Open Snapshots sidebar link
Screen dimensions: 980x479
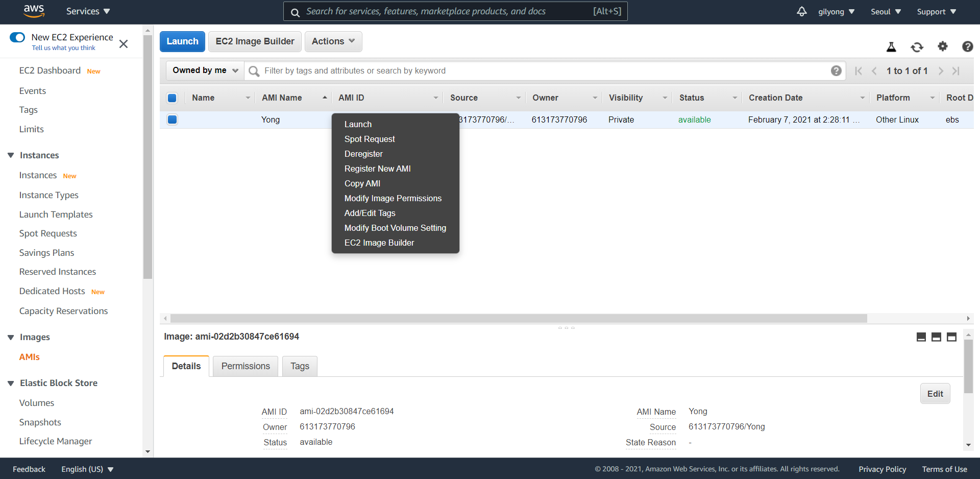click(40, 422)
